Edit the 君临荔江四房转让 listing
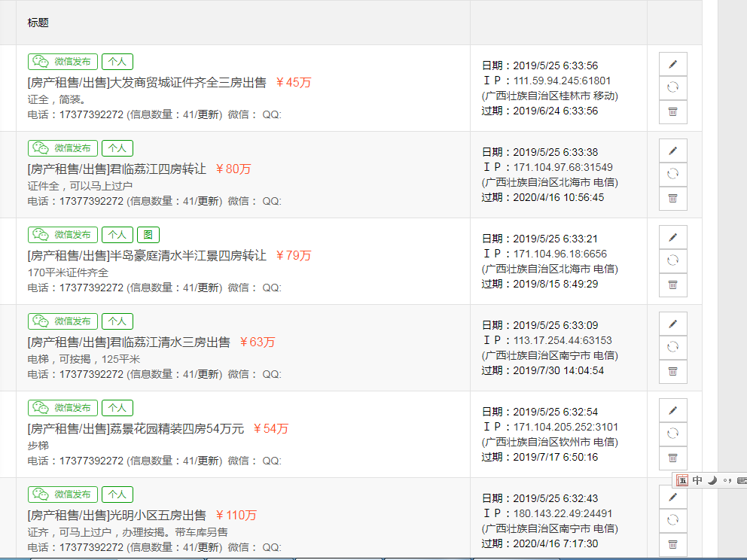This screenshot has width=747, height=560. [x=672, y=151]
